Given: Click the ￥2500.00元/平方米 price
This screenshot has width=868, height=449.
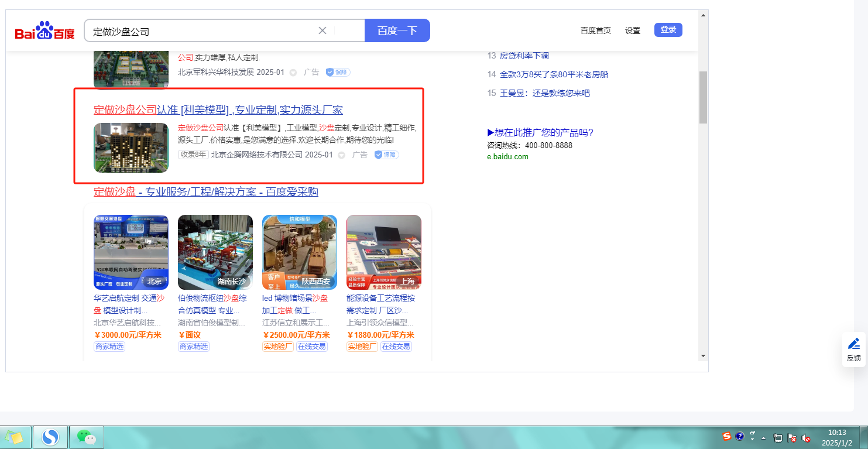Looking at the screenshot, I should point(296,335).
